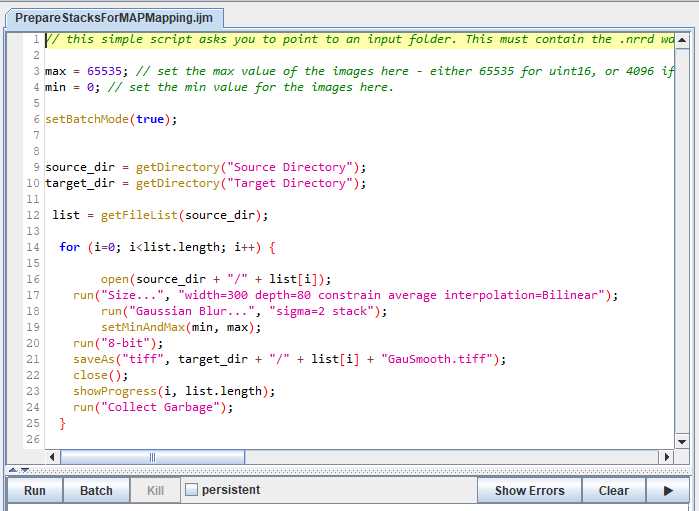Click "sigma=2 stack" on line 18
Screen dimensions: 699x511
pos(321,312)
